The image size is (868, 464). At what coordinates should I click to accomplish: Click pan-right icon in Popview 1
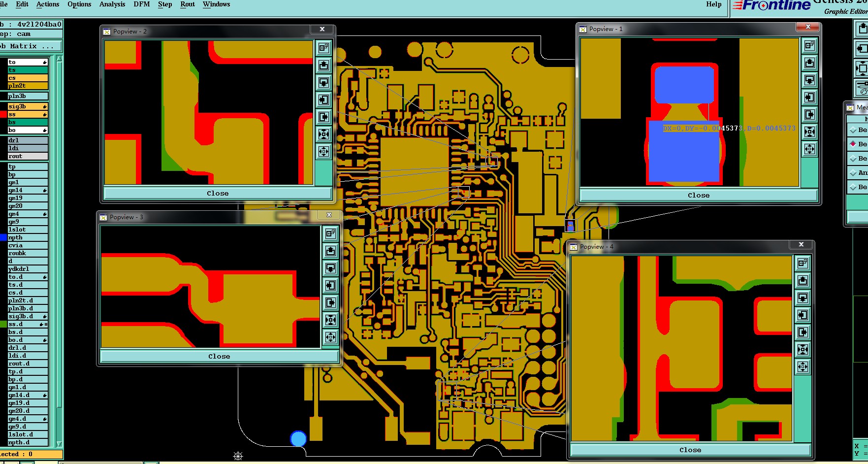coord(809,114)
